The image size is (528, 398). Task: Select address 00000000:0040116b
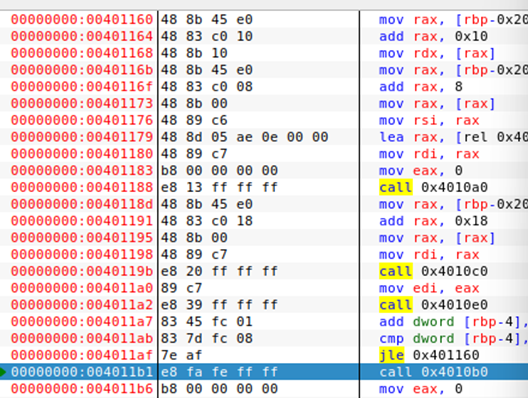(82, 70)
